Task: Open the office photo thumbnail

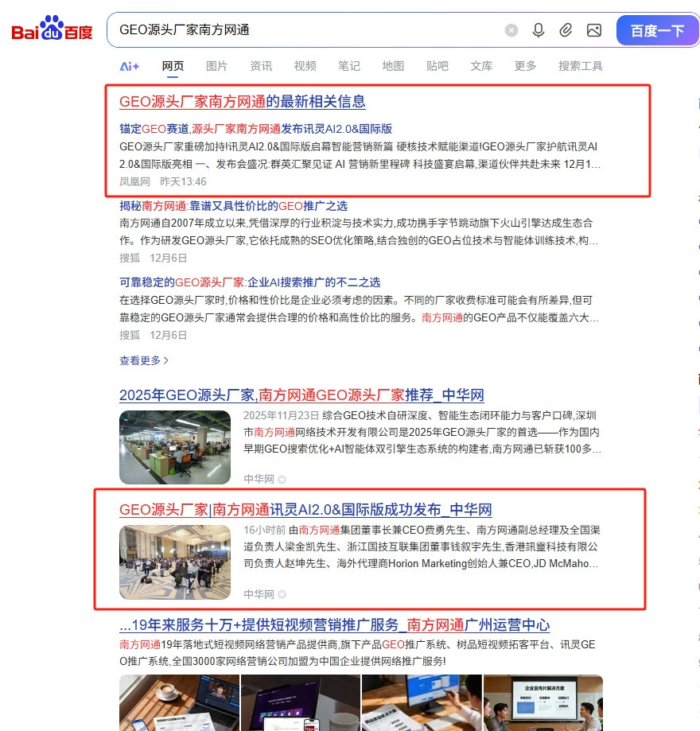Action: point(175,447)
